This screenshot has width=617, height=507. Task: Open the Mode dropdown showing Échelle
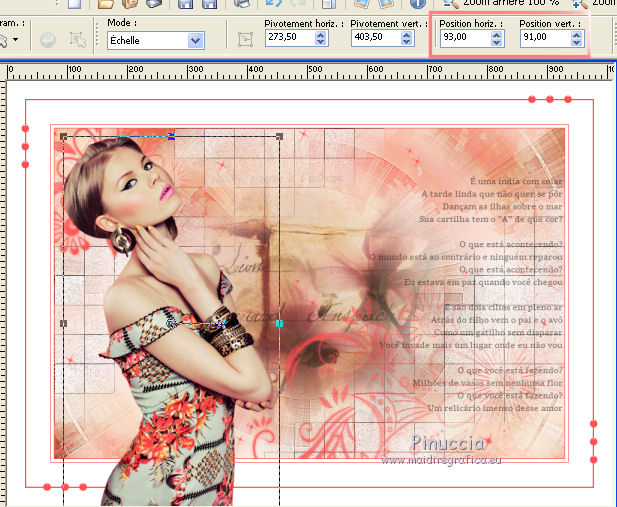(155, 40)
